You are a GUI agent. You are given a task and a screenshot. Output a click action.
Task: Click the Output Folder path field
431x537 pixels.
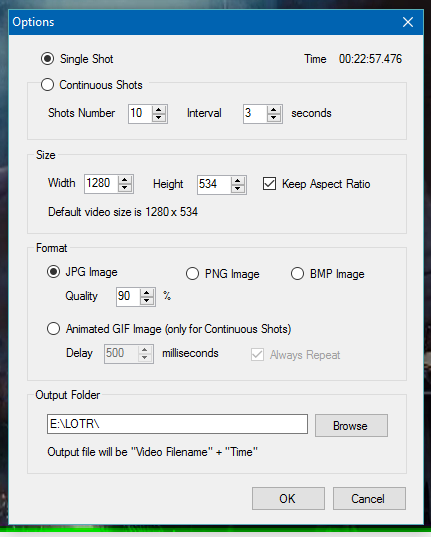tap(177, 424)
